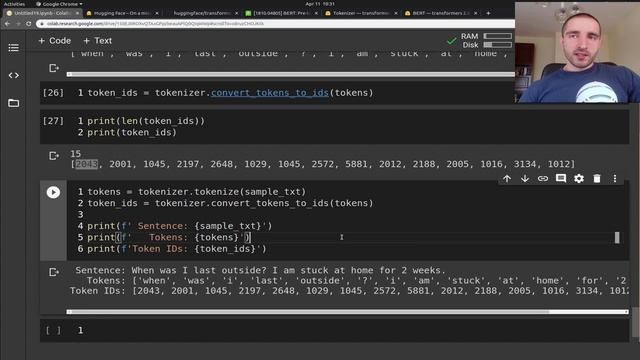Switch to the Hugging Face browser tab
Image resolution: width=640 pixels, height=360 pixels.
[x=122, y=13]
